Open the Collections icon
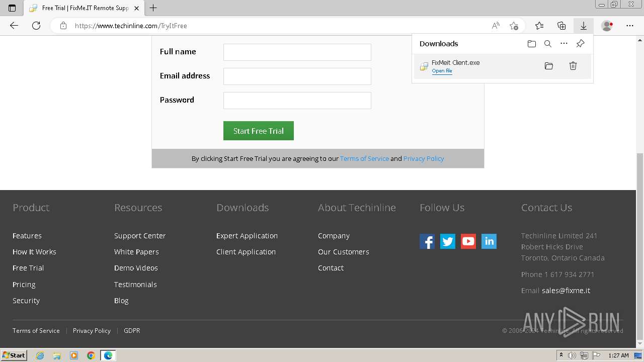 (x=561, y=26)
